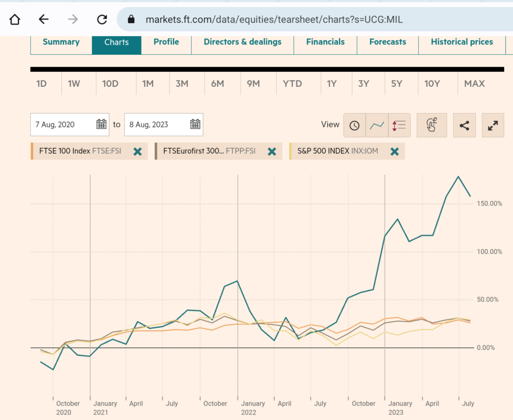Screen dimensions: 513x420
Task: Remove FTSEurofirst 300 comparison
Action: (x=272, y=152)
